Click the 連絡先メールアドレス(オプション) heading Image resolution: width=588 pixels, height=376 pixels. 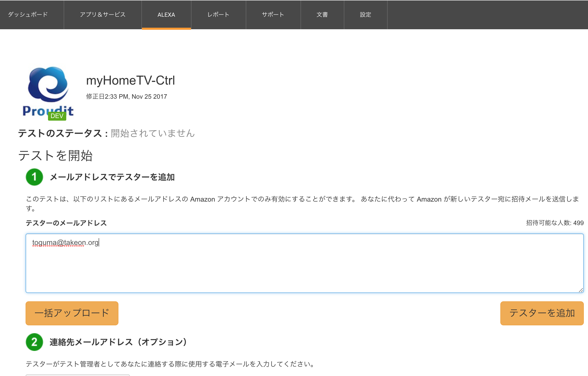tap(118, 342)
